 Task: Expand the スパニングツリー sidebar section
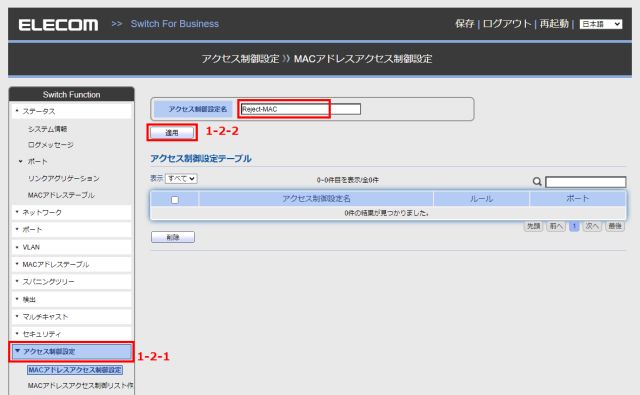click(71, 282)
